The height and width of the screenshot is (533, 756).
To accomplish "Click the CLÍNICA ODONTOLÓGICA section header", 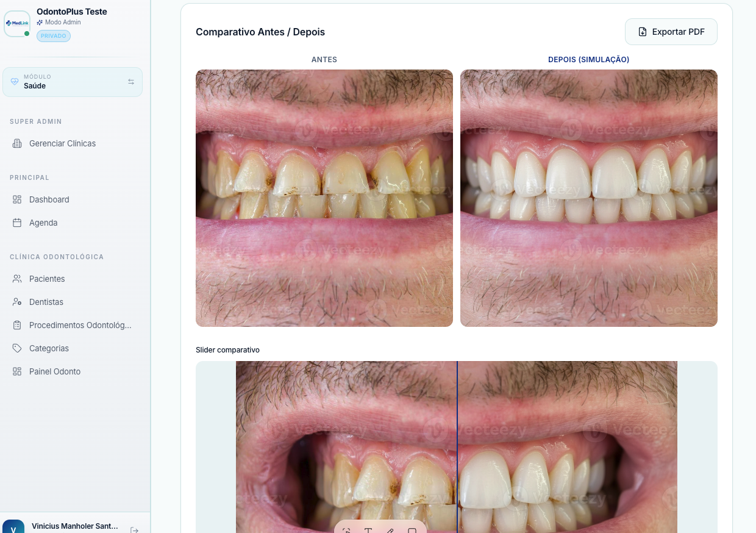I will (x=57, y=257).
